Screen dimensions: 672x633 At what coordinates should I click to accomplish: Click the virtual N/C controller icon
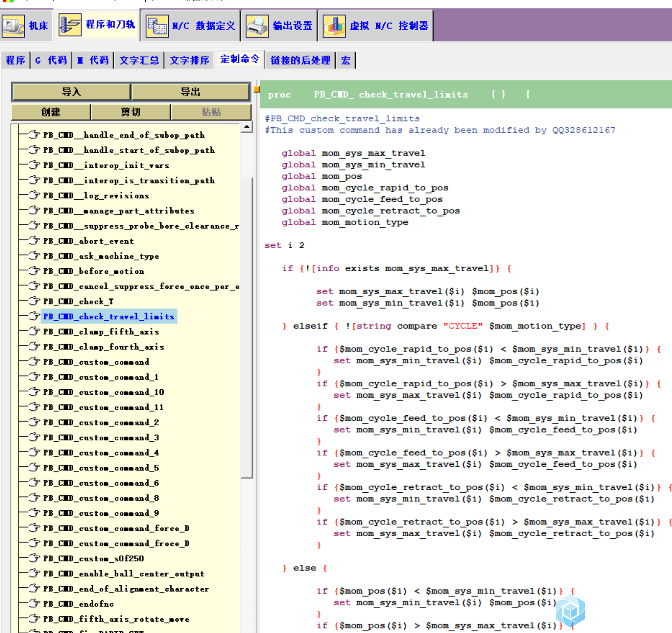(334, 26)
